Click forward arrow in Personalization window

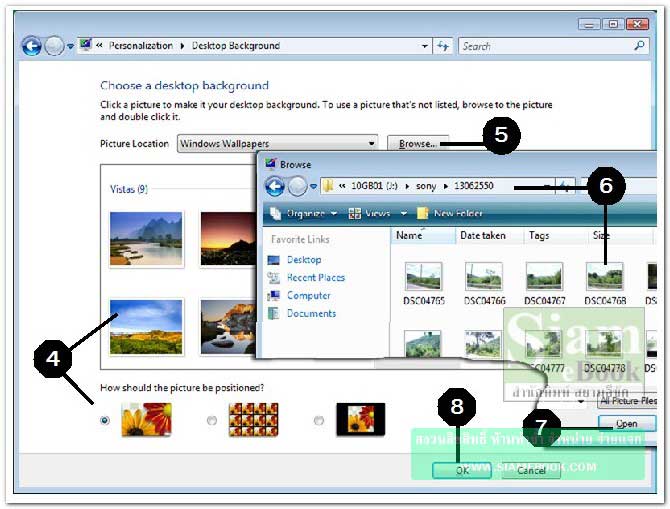[54, 46]
